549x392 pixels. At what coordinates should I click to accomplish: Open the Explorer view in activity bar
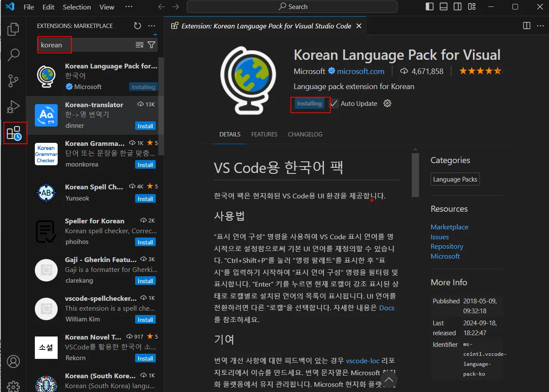point(13,29)
